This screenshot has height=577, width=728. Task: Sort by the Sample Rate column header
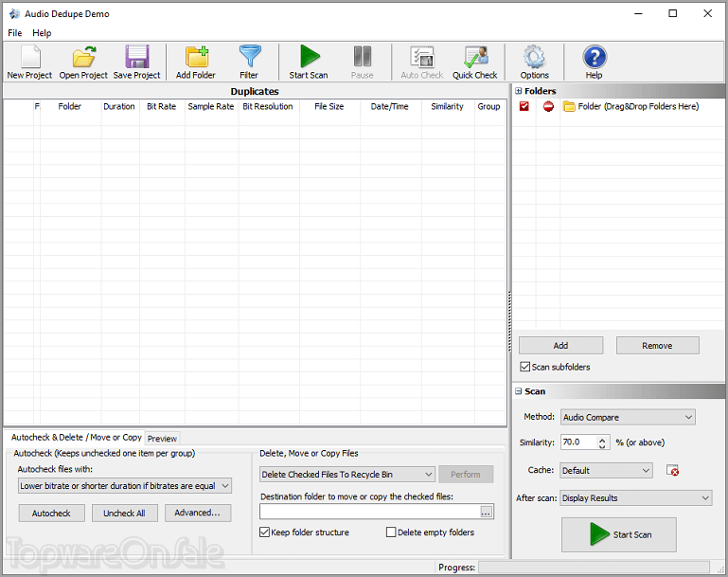[211, 106]
